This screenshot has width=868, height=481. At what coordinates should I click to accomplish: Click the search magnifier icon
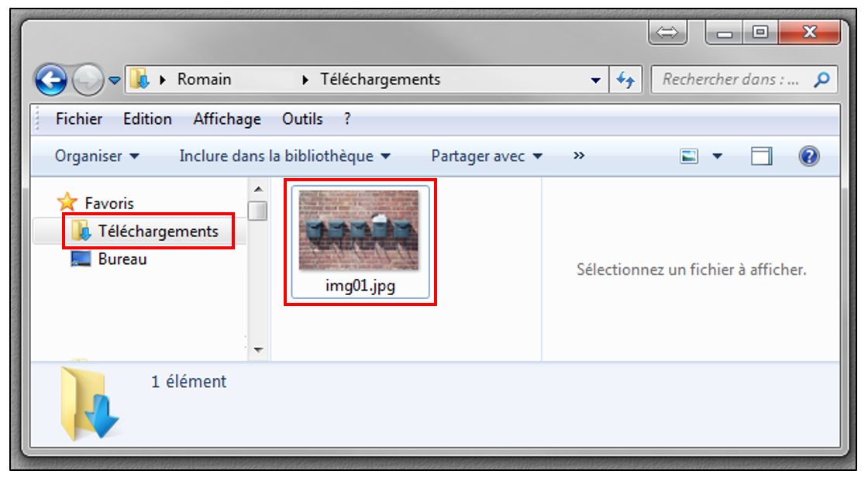tap(821, 80)
